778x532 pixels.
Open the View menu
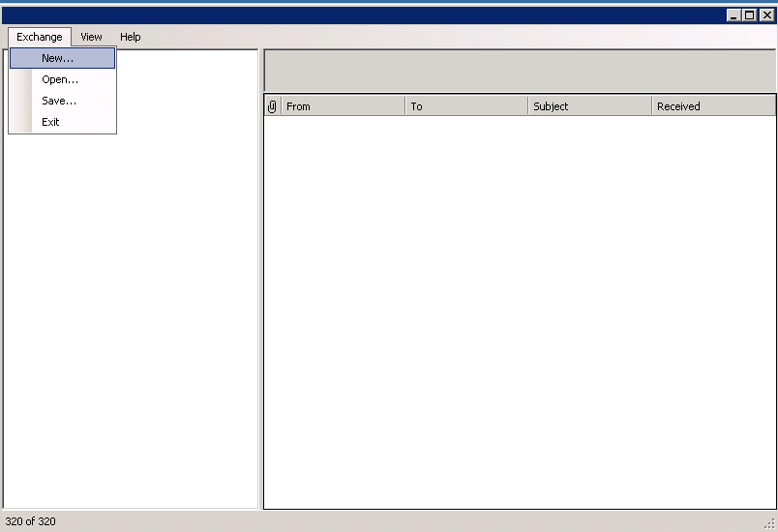point(91,37)
